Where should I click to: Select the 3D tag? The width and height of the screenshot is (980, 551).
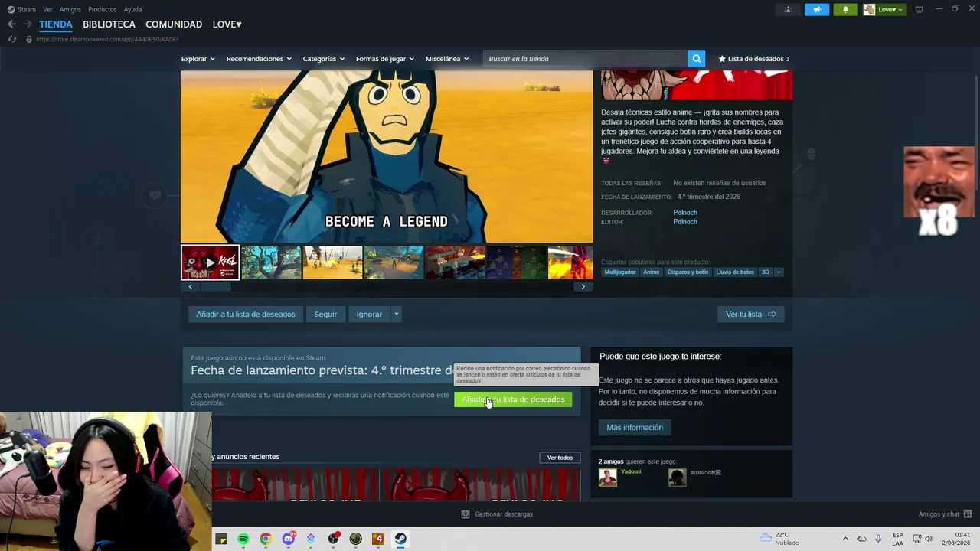click(x=765, y=272)
